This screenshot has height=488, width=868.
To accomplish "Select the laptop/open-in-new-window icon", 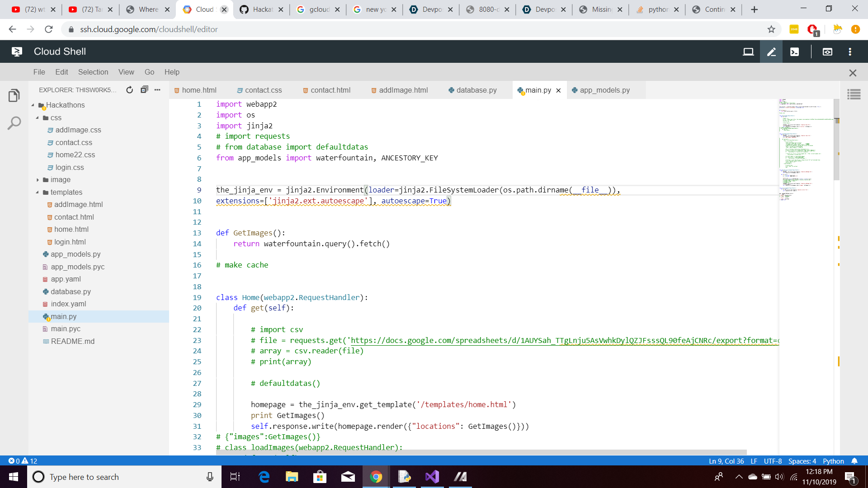I will [x=748, y=51].
